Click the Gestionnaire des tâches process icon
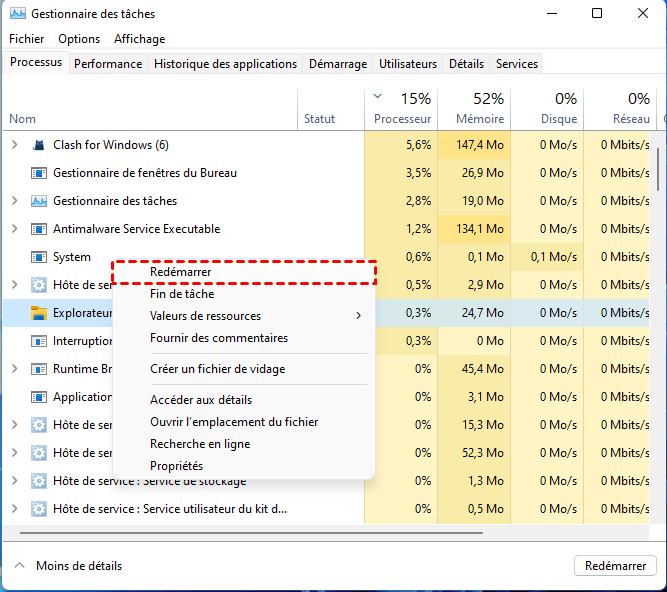The width and height of the screenshot is (667, 592). [39, 201]
